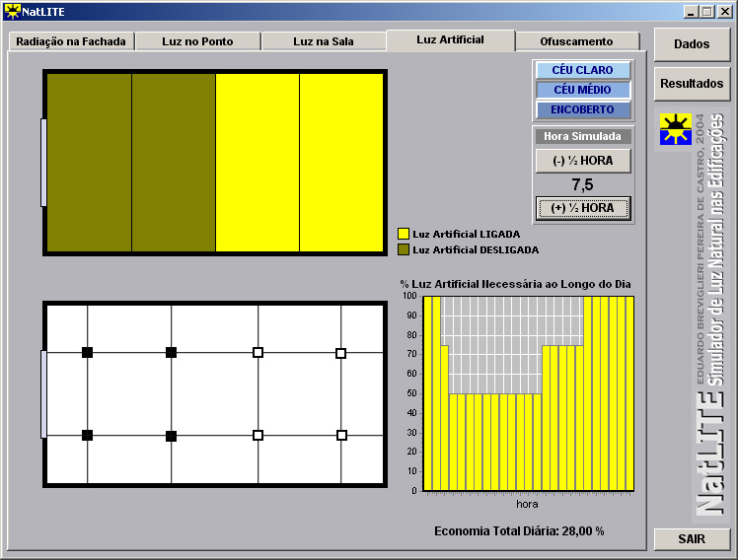Switch to Radiação na Fachada tab

(71, 41)
